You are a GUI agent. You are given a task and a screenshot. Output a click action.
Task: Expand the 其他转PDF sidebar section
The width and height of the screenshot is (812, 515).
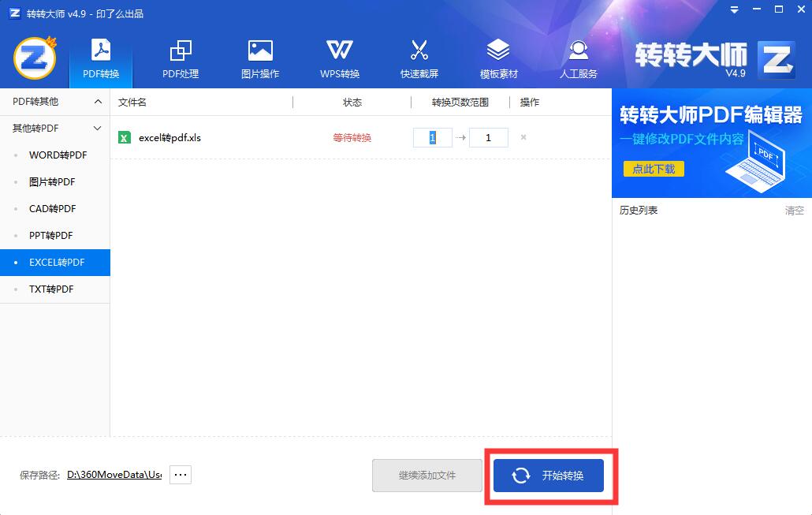pos(55,128)
